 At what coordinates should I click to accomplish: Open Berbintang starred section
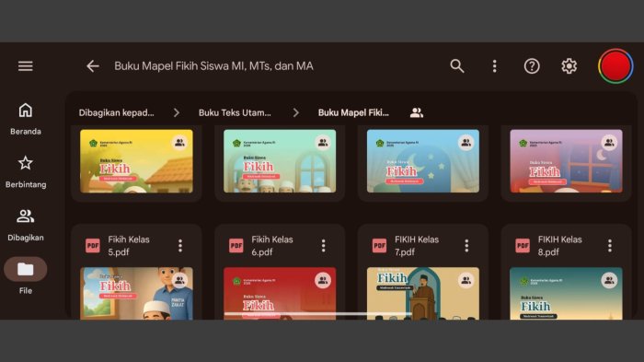[x=26, y=172]
